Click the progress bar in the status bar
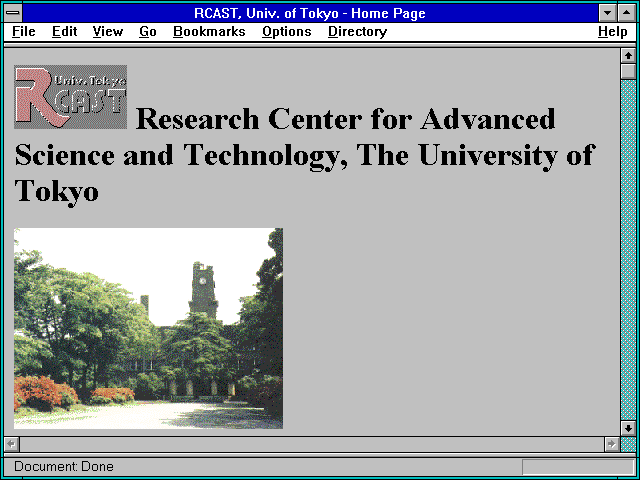The image size is (640, 480). pyautogui.click(x=578, y=467)
